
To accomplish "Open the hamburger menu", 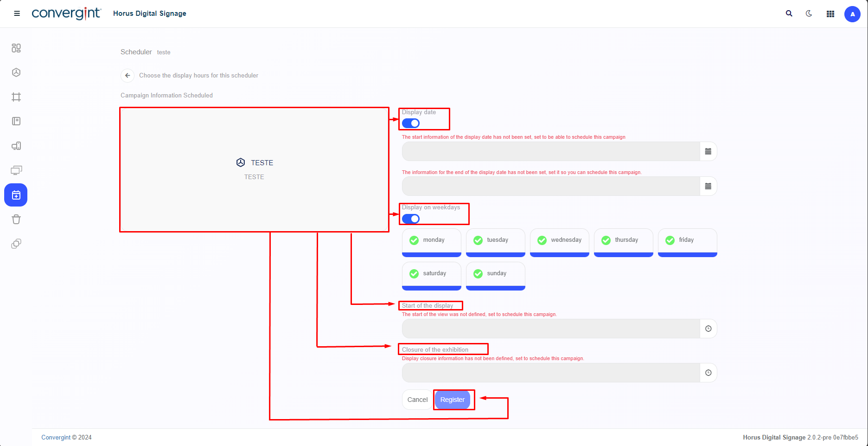I will (x=17, y=13).
